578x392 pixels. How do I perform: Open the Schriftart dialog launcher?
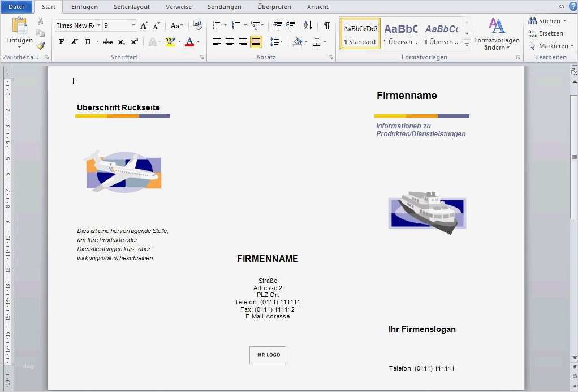pos(202,58)
